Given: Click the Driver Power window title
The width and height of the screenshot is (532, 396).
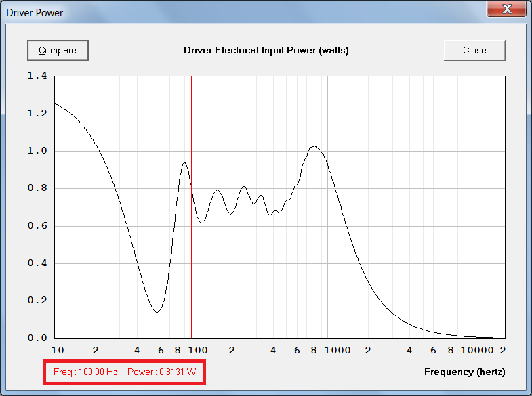Looking at the screenshot, I should 35,13.
